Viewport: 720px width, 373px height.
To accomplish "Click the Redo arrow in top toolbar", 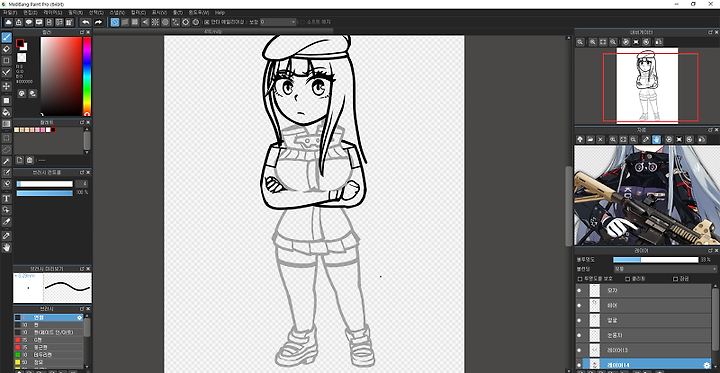I will tap(98, 22).
